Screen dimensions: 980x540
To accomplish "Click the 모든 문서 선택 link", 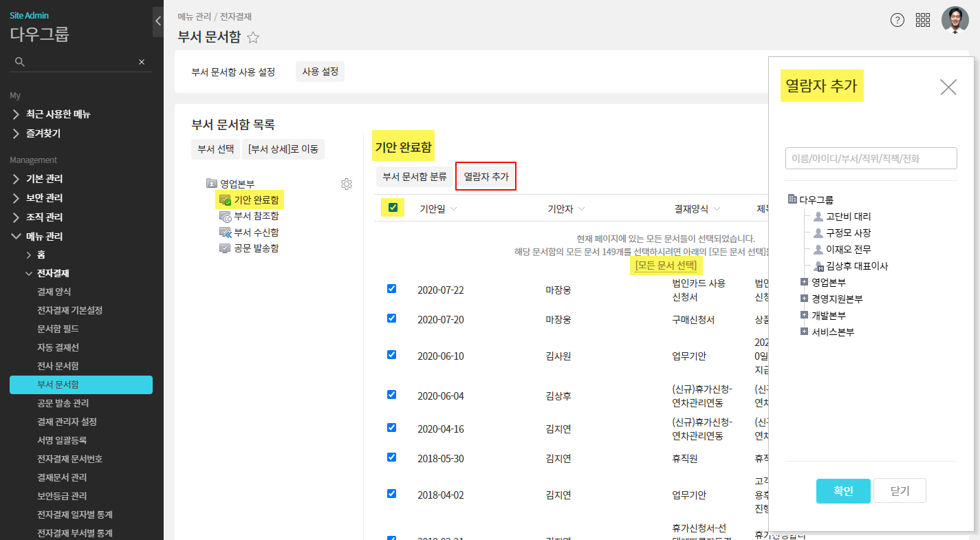I will [x=666, y=266].
